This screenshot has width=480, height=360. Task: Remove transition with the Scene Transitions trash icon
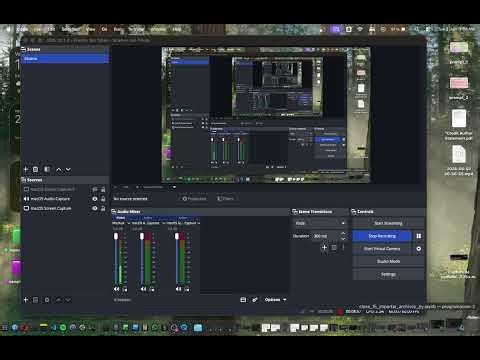pos(334,247)
